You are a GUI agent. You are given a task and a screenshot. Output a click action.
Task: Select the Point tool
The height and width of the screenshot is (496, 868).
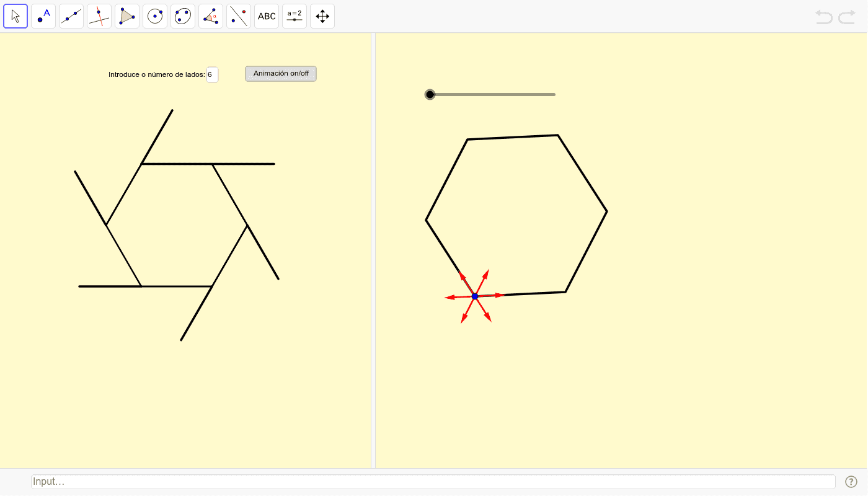[x=43, y=16]
